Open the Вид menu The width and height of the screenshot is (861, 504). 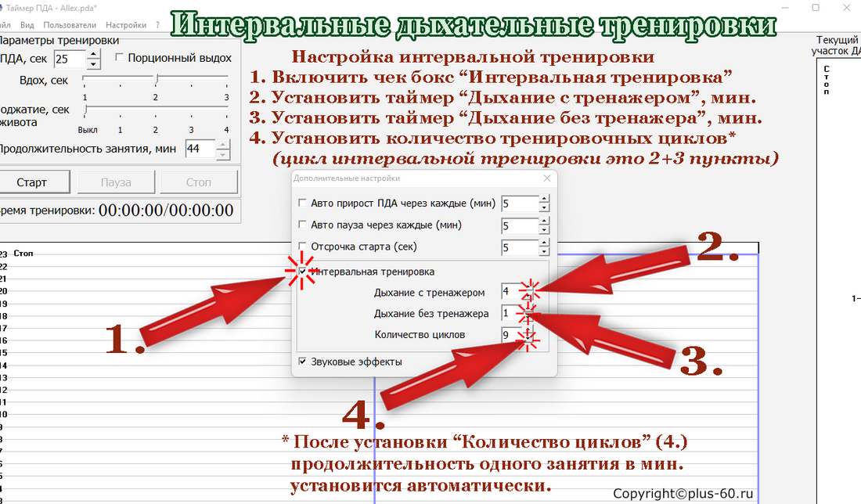point(27,25)
